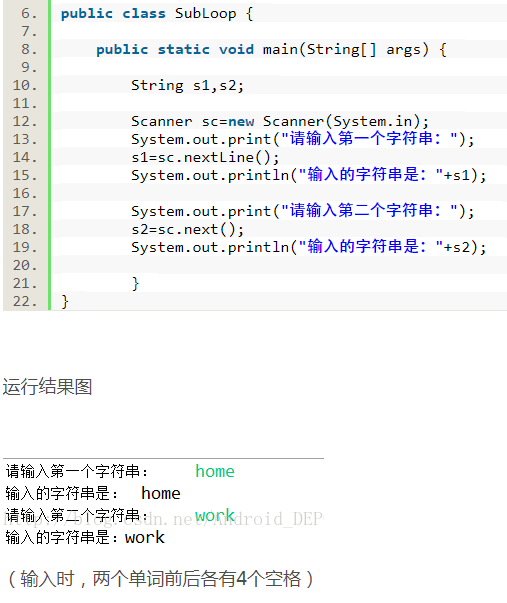Screen dimensions: 507x603
Task: Click the print statement on line 17
Action: coord(303,211)
